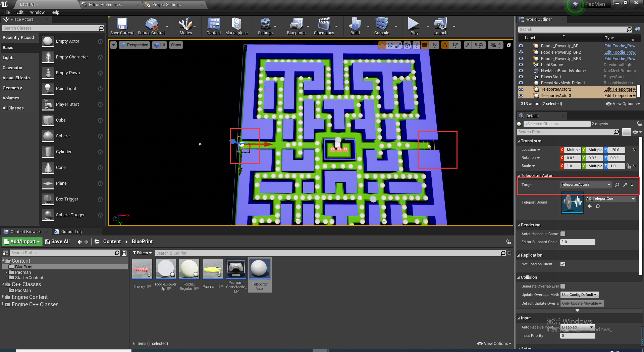Open the Auto Receive Input dropdown

coord(577,327)
